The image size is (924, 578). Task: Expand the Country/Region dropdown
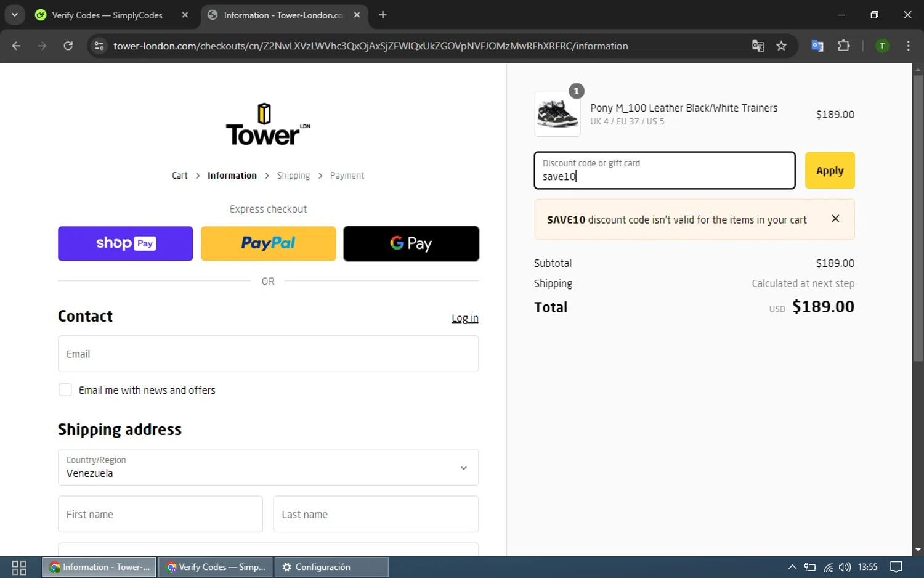[268, 467]
